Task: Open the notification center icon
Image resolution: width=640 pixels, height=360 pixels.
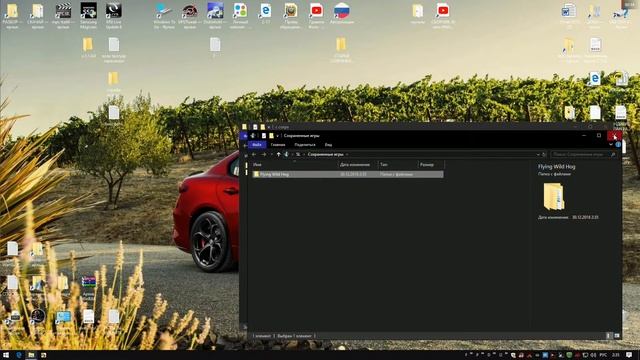Action: (x=629, y=355)
